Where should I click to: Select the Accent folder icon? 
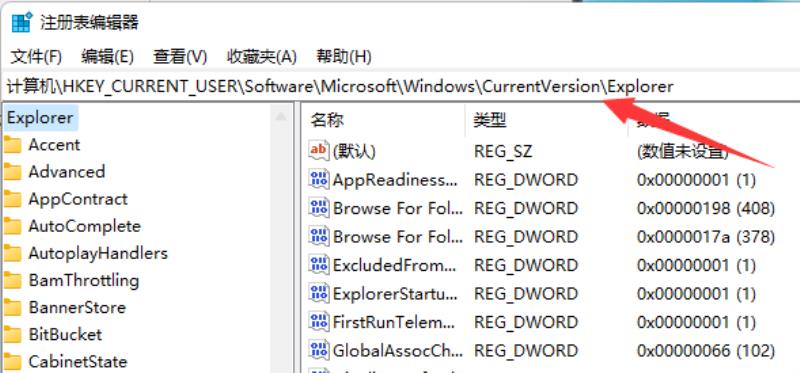click(x=12, y=145)
